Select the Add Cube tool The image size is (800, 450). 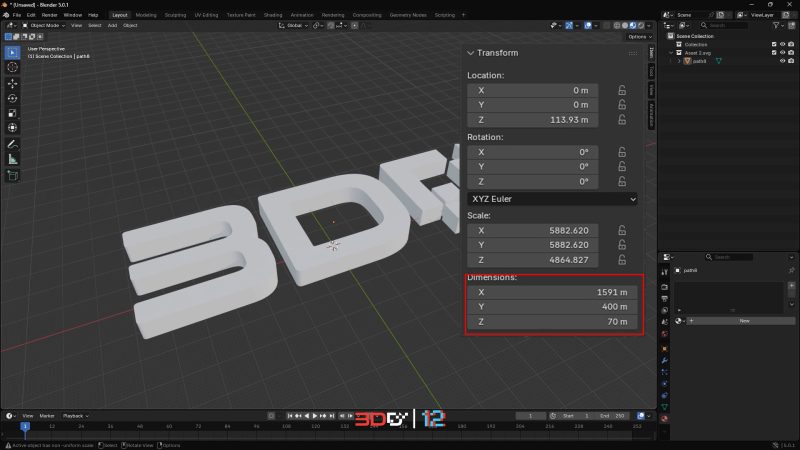12,176
